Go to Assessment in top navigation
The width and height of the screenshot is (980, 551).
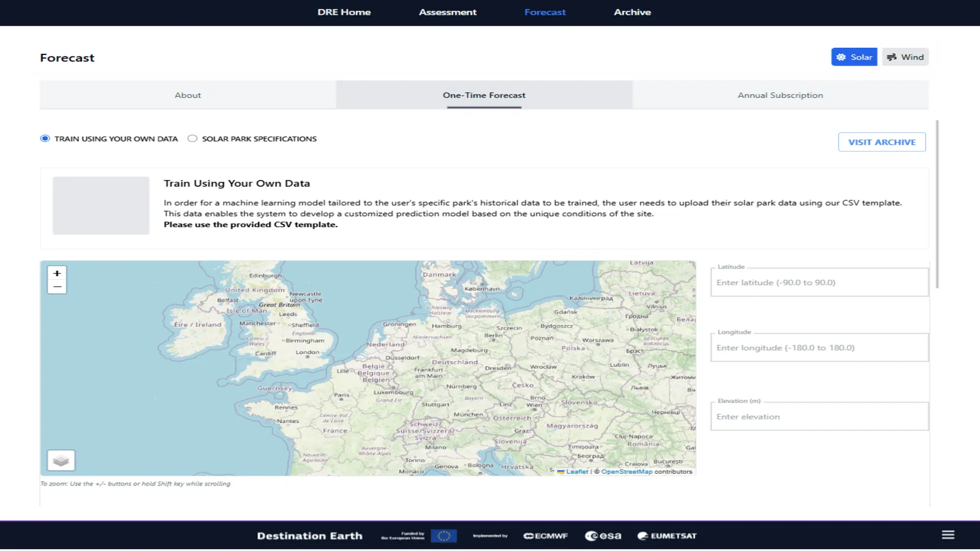coord(447,12)
